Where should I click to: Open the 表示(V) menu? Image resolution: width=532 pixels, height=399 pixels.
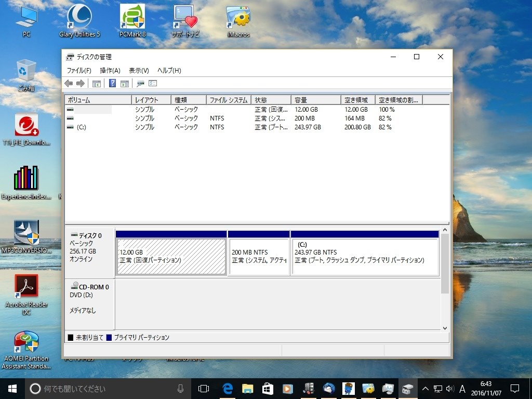138,70
